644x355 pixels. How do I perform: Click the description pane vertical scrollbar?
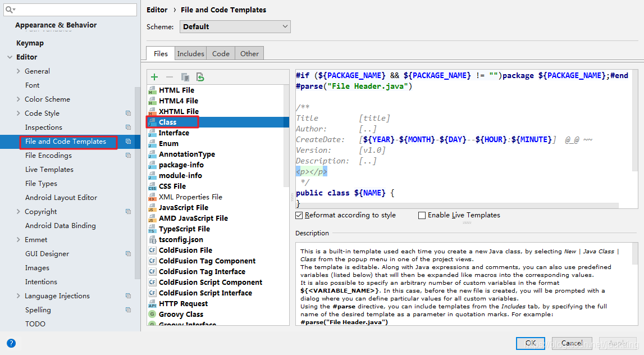click(x=635, y=254)
